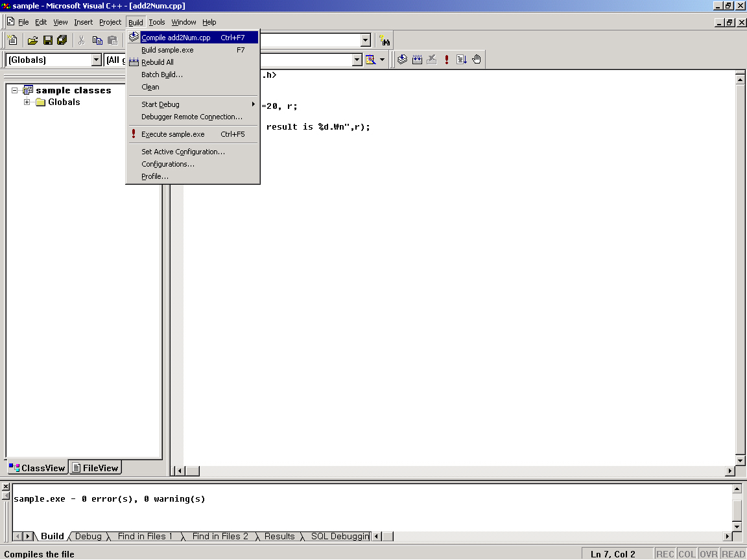Open the Project menu
This screenshot has width=747, height=560.
click(x=110, y=22)
